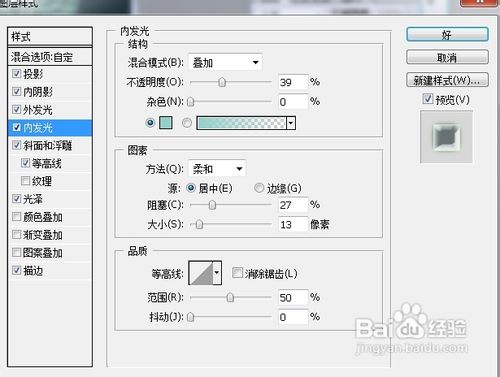Click the jitter value field
The image size is (500, 377).
(x=293, y=317)
